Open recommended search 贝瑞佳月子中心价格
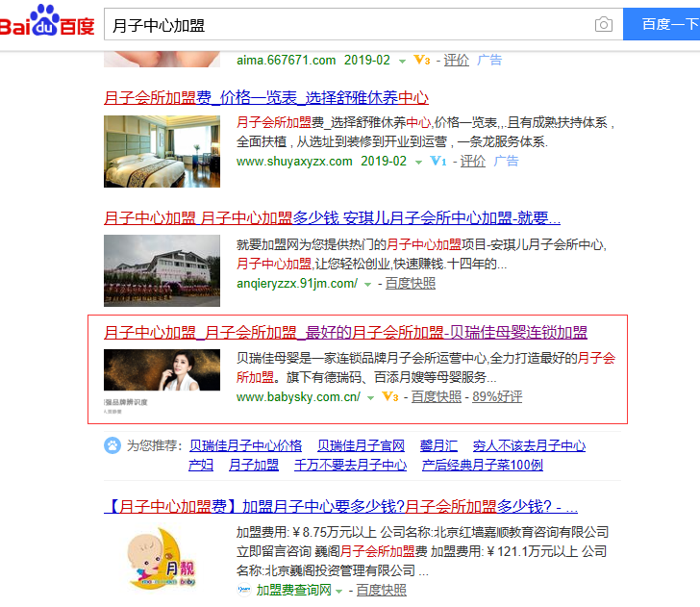 click(x=245, y=445)
